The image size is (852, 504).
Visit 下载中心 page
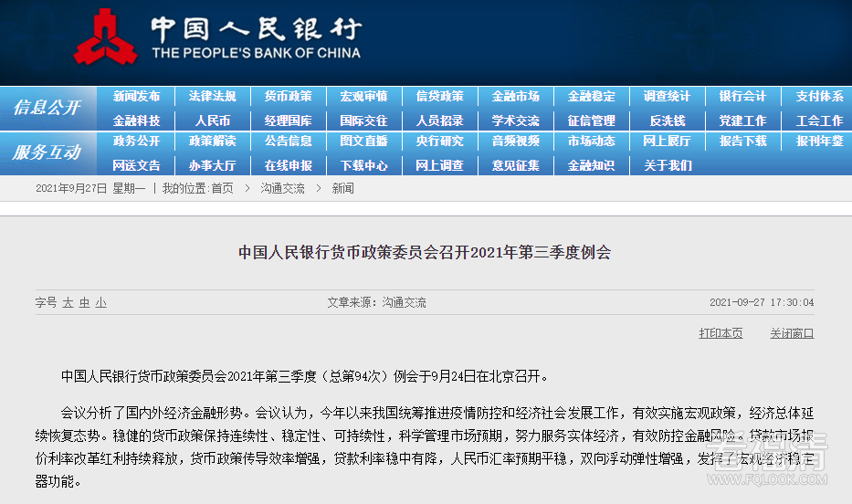pos(363,165)
